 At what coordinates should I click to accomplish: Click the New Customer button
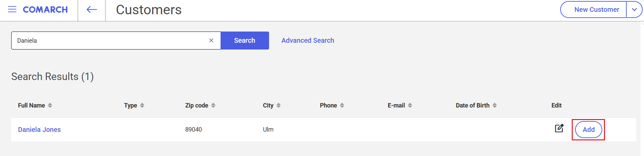593,9
